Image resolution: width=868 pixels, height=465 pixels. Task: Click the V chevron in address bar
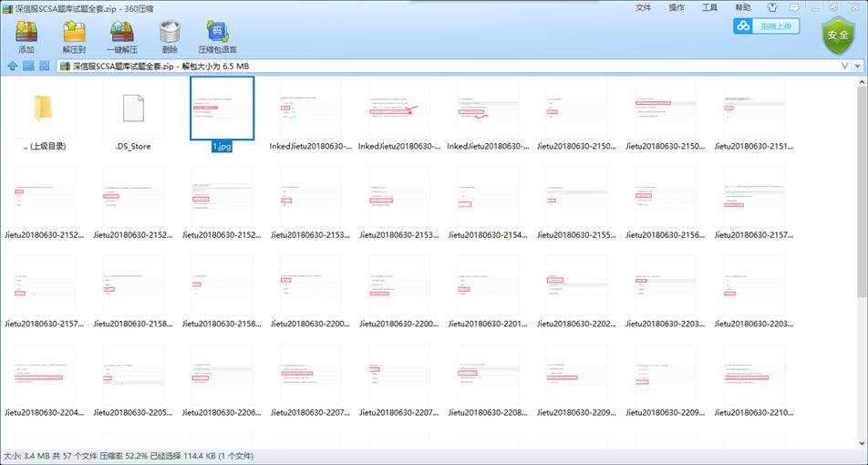(844, 66)
